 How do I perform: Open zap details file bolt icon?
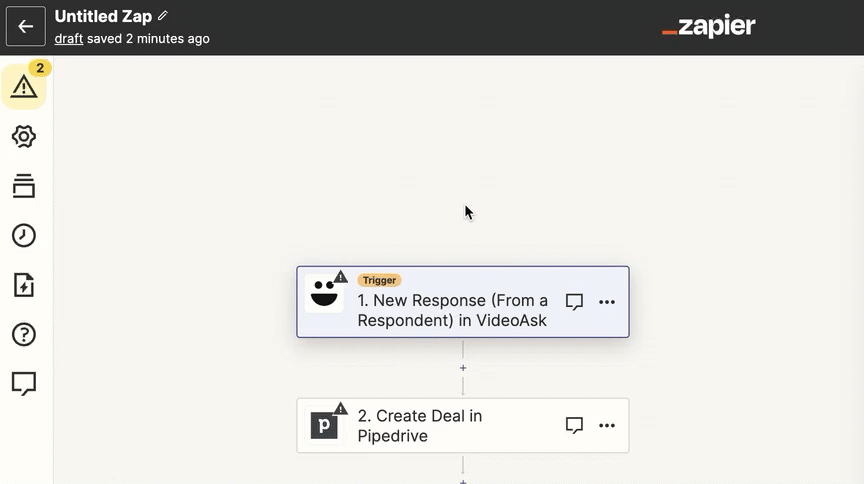tap(24, 285)
